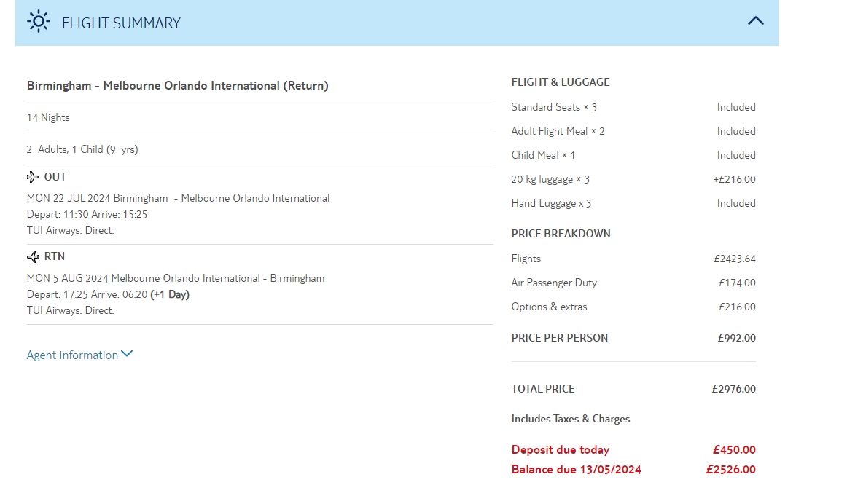Viewport: 847px width, 504px height.
Task: Click the +£216.00 luggage price
Action: tap(734, 180)
